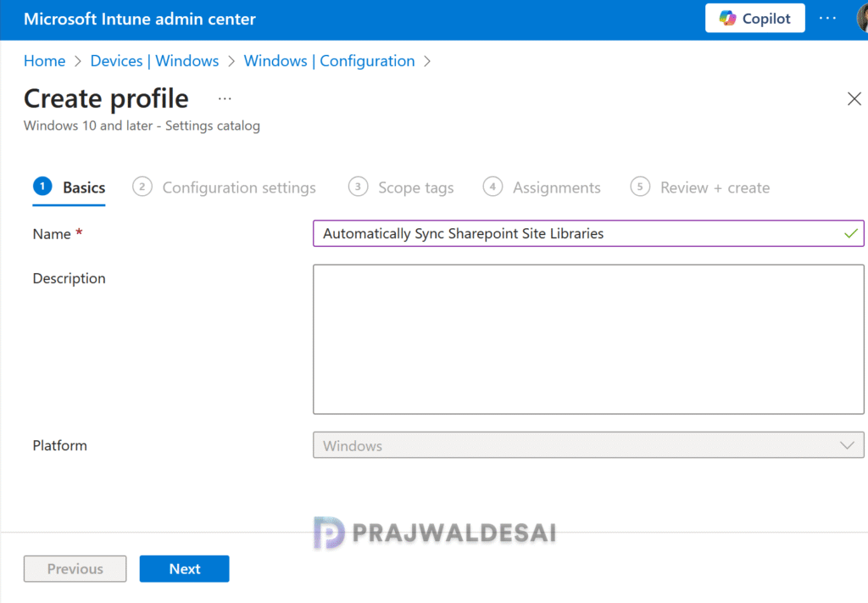Viewport: 868px width, 603px height.
Task: Switch to Configuration settings step
Action: click(x=224, y=187)
